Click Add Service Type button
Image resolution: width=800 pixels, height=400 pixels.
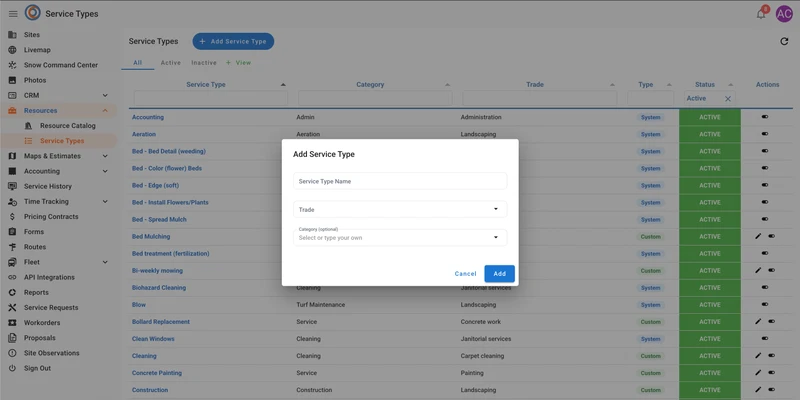tap(233, 41)
